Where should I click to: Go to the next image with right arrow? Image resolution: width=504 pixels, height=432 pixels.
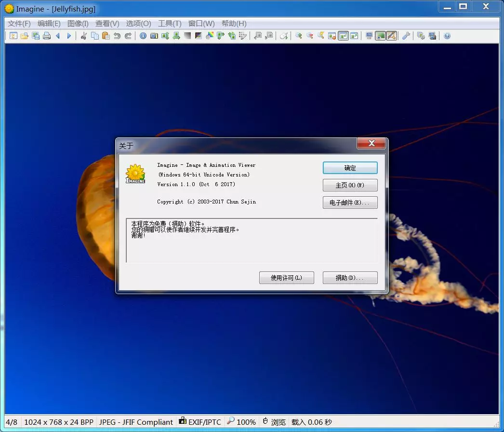(69, 36)
